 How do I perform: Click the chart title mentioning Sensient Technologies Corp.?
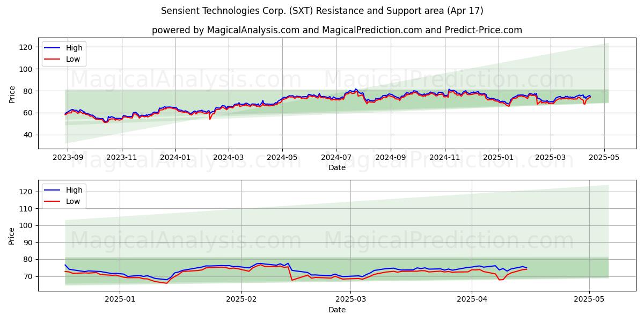point(322,11)
